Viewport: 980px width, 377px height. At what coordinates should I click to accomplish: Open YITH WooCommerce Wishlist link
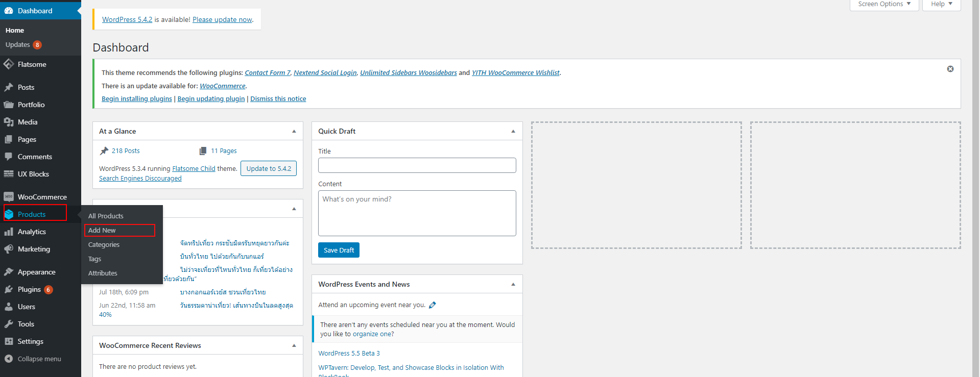516,73
